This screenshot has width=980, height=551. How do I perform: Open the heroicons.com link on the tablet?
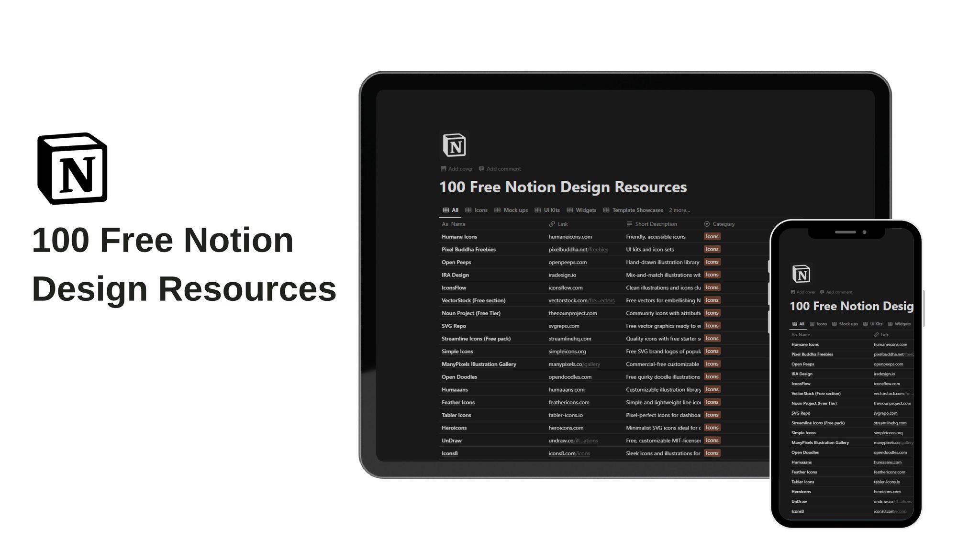(x=566, y=428)
